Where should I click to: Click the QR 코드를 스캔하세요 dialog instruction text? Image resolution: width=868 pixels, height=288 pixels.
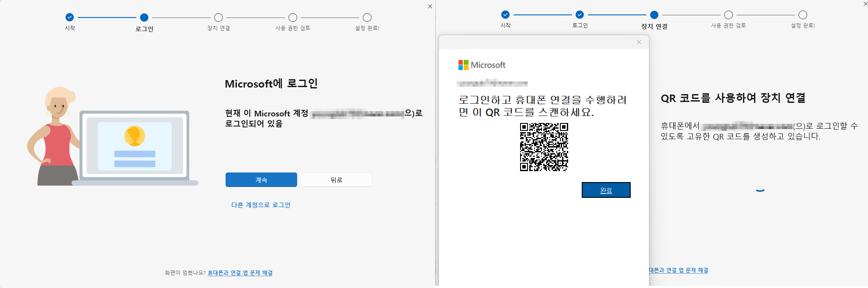tap(542, 106)
